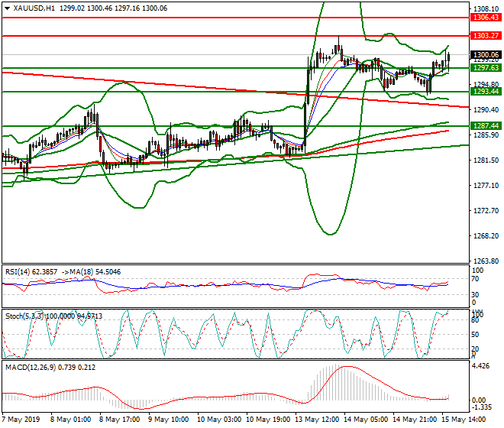Screen dimensions: 504x428
Task: Click the 1308.10 price axis value
Action: pos(486,9)
